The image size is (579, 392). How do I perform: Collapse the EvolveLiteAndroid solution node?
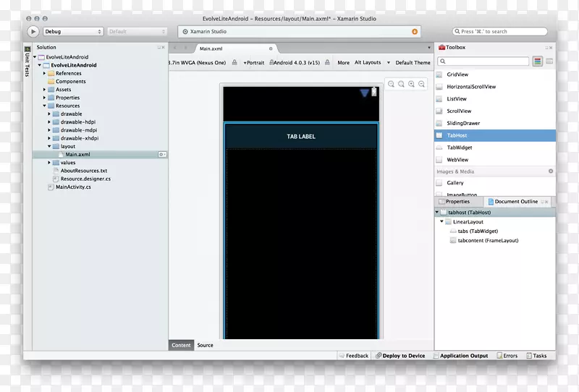[35, 57]
